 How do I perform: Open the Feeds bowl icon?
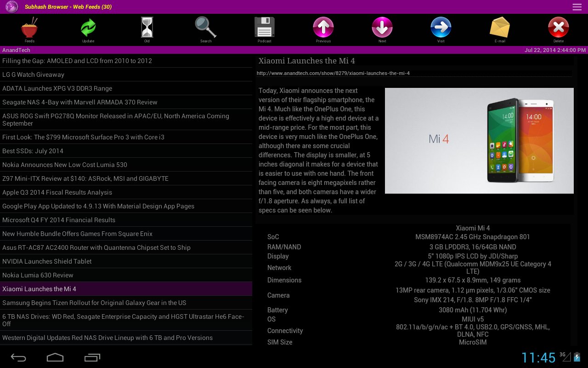[x=29, y=28]
